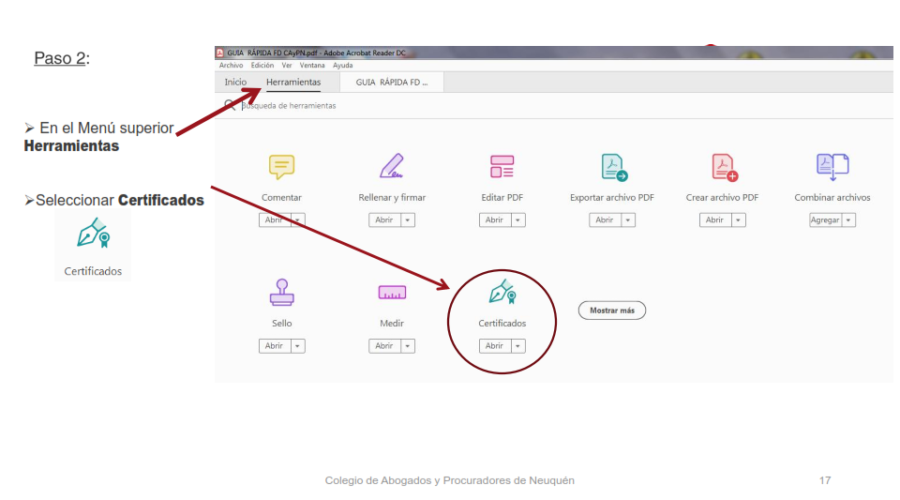Viewport: 900px width, 500px height.
Task: Expand dropdown arrow under Medir
Action: tap(408, 346)
